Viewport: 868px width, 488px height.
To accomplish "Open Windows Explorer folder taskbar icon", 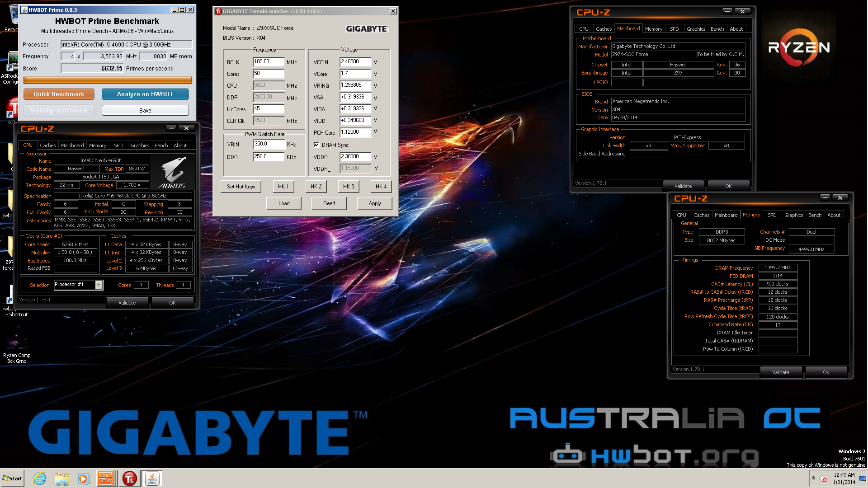I will 62,479.
